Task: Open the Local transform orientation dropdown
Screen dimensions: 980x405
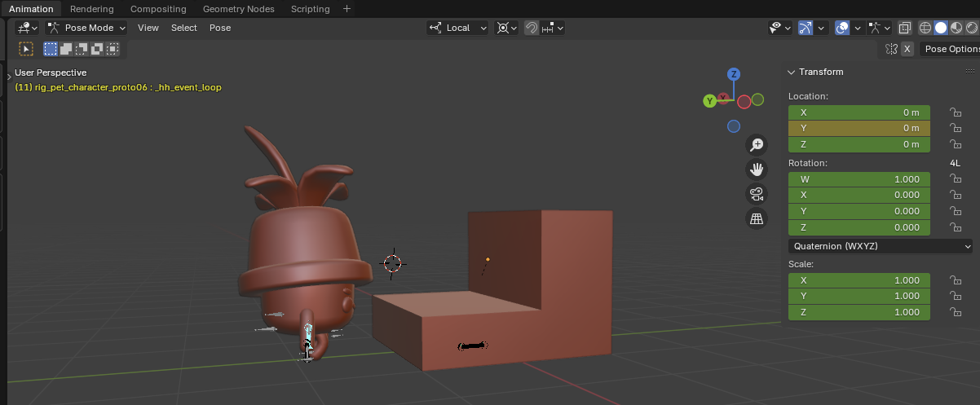Action: [457, 28]
